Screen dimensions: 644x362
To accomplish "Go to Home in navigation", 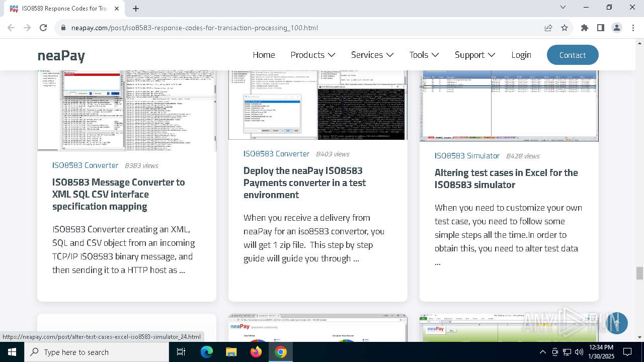I will 264,55.
